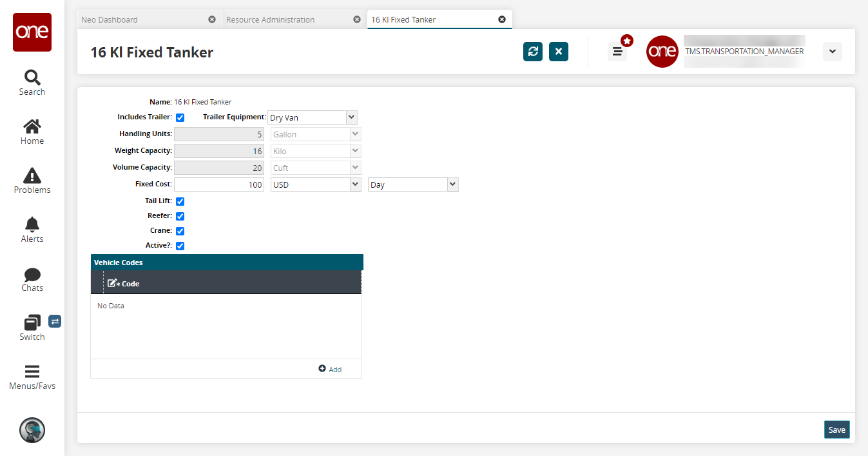This screenshot has height=456, width=868.
Task: Click the edit icon in the Code column header
Action: click(113, 283)
